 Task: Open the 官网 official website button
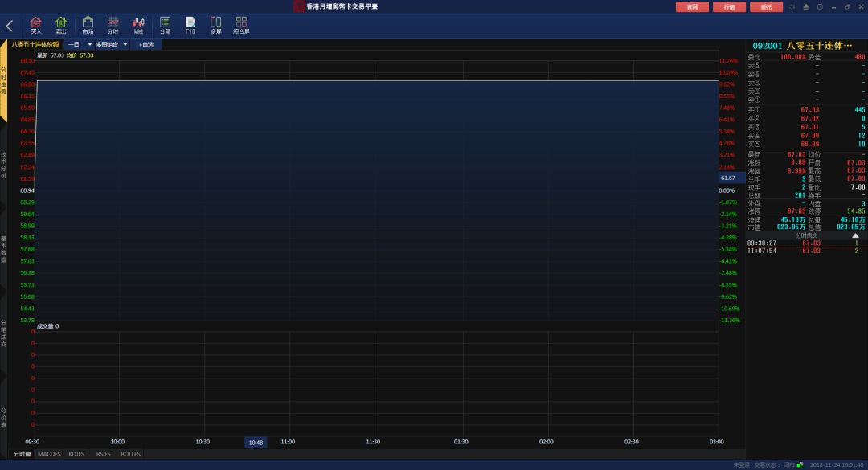point(692,6)
